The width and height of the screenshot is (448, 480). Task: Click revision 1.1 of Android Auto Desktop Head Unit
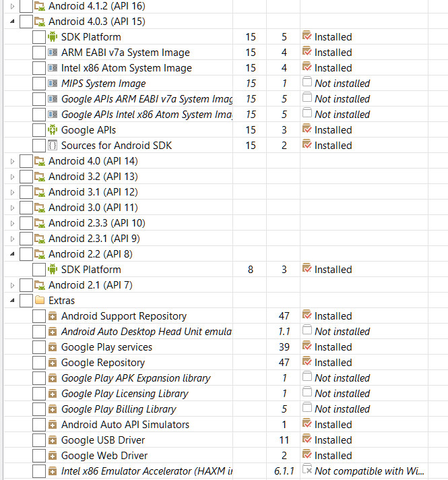point(284,332)
